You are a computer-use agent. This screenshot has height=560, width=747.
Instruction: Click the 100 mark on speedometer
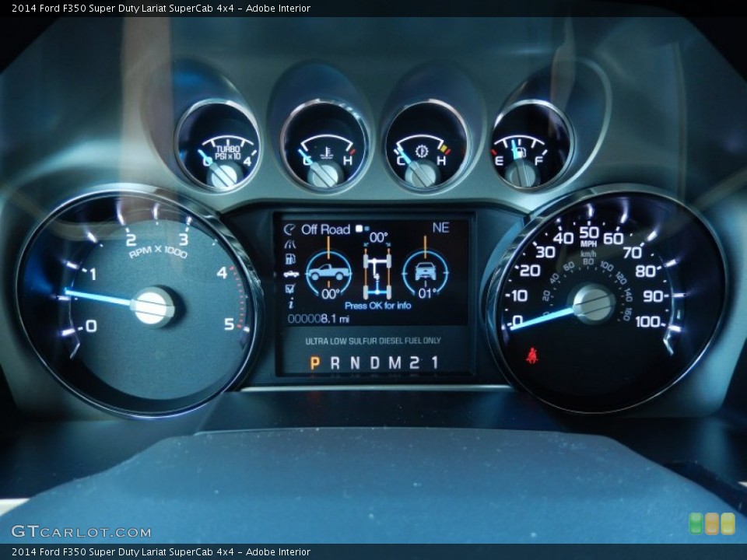(x=647, y=321)
